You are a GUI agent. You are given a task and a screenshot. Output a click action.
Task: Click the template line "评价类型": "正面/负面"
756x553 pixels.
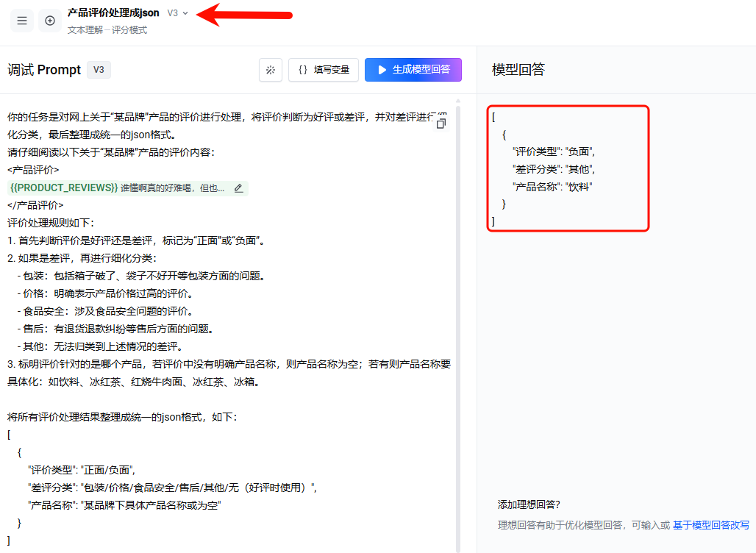pyautogui.click(x=82, y=470)
